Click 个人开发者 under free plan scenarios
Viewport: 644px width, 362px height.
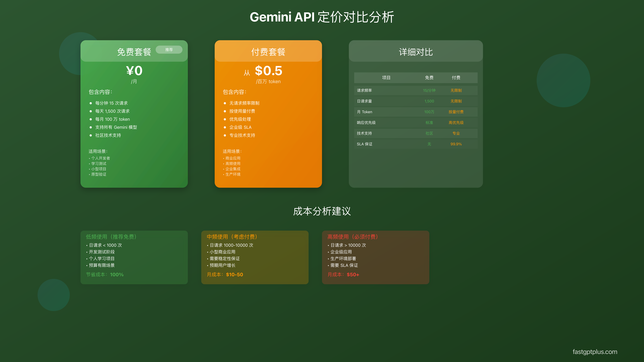click(100, 158)
